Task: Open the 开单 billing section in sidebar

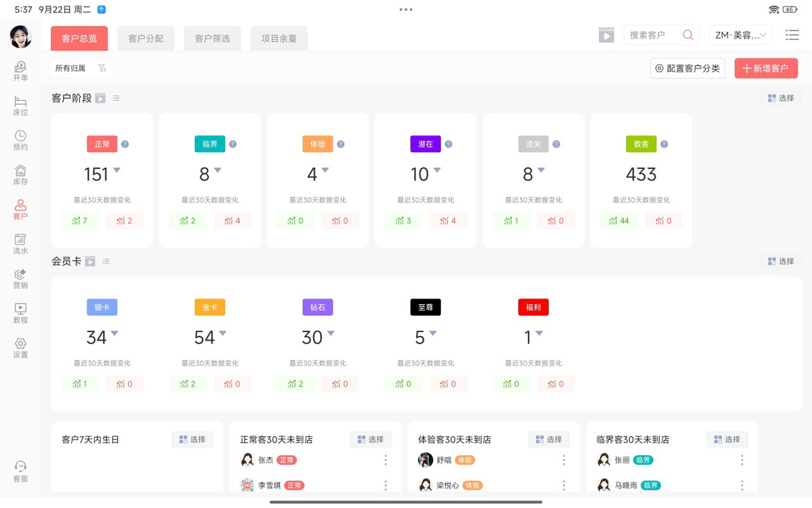Action: (x=20, y=71)
